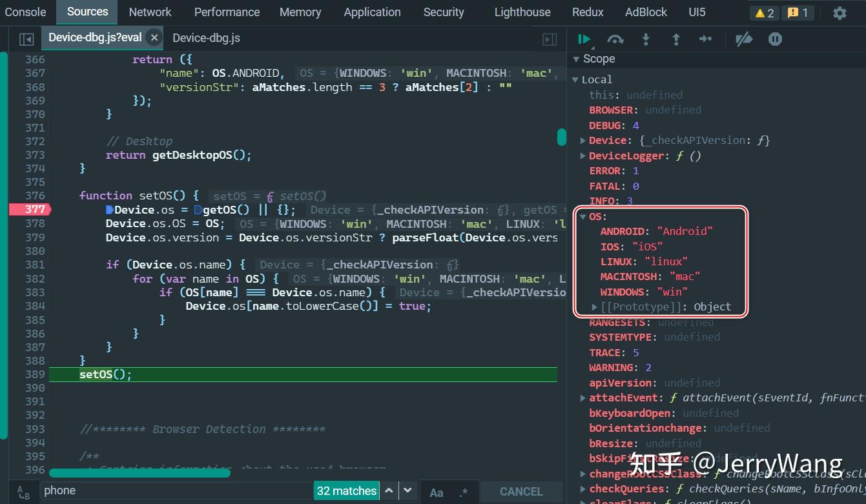Image resolution: width=866 pixels, height=504 pixels.
Task: Expand the DeviceLogger function
Action: pyautogui.click(x=582, y=156)
